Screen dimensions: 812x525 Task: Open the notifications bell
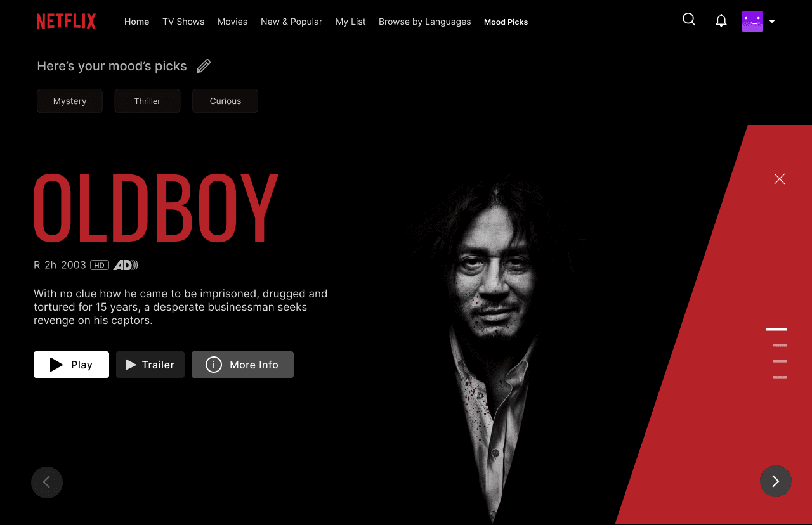(721, 21)
